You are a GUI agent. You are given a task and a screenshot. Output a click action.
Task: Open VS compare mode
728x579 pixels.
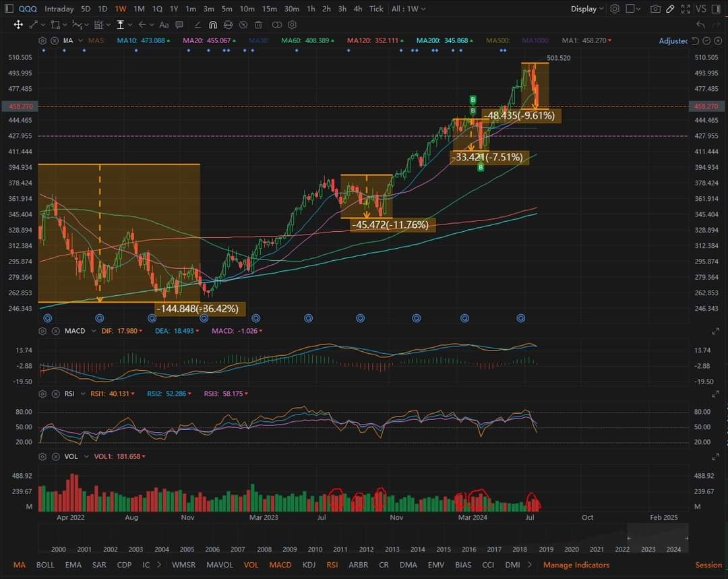[701, 9]
